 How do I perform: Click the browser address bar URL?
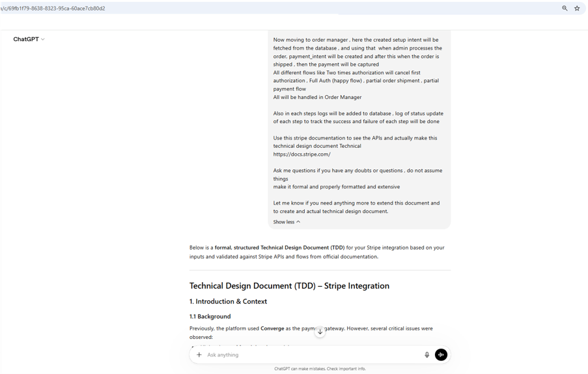[x=53, y=8]
